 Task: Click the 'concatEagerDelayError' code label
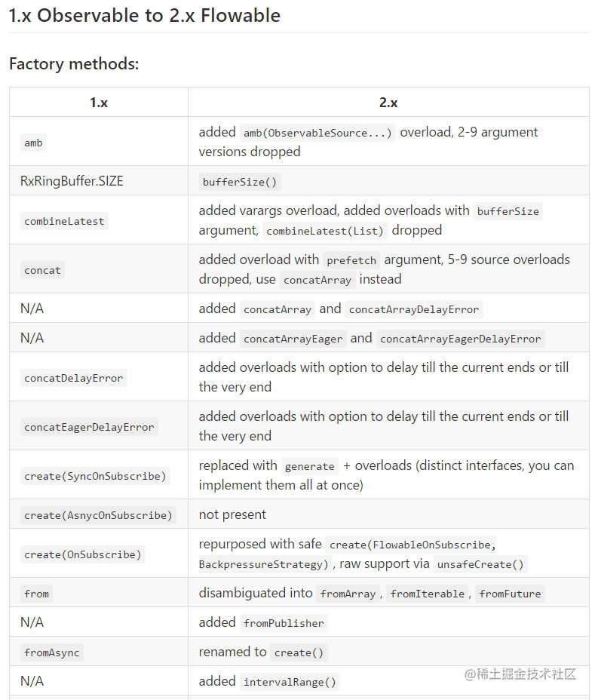[89, 427]
